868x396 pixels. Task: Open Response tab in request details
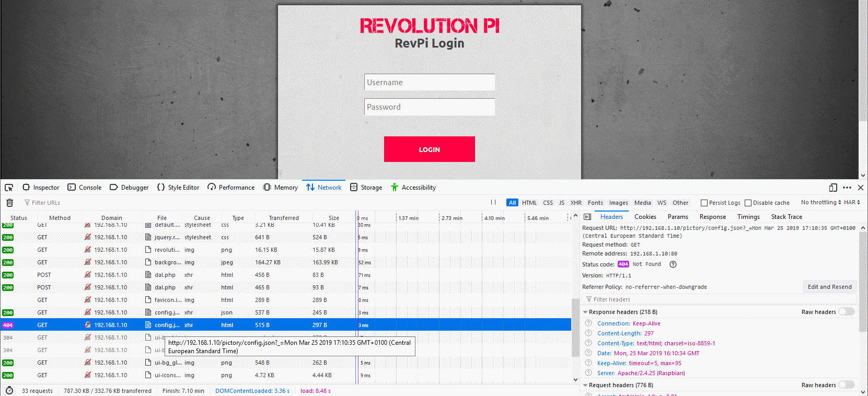pyautogui.click(x=713, y=217)
